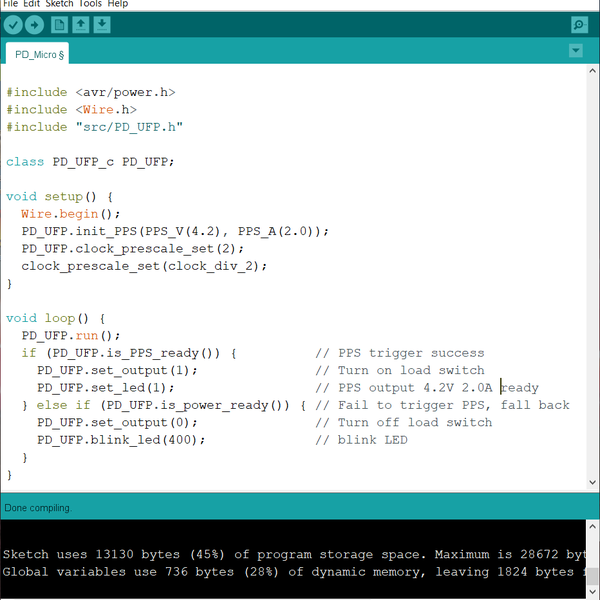The height and width of the screenshot is (600, 600).
Task: Open a sketch with the Open icon
Action: click(x=81, y=25)
